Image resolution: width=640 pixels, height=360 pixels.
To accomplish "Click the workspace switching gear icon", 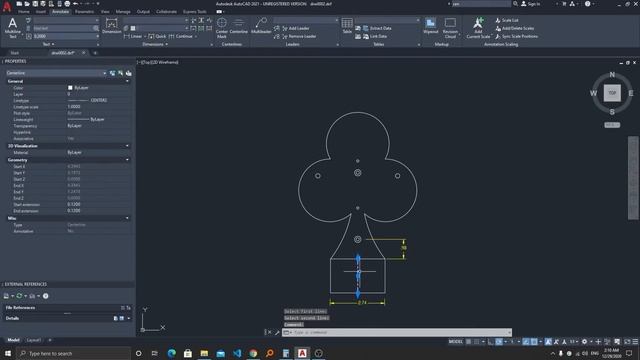I will point(584,342).
